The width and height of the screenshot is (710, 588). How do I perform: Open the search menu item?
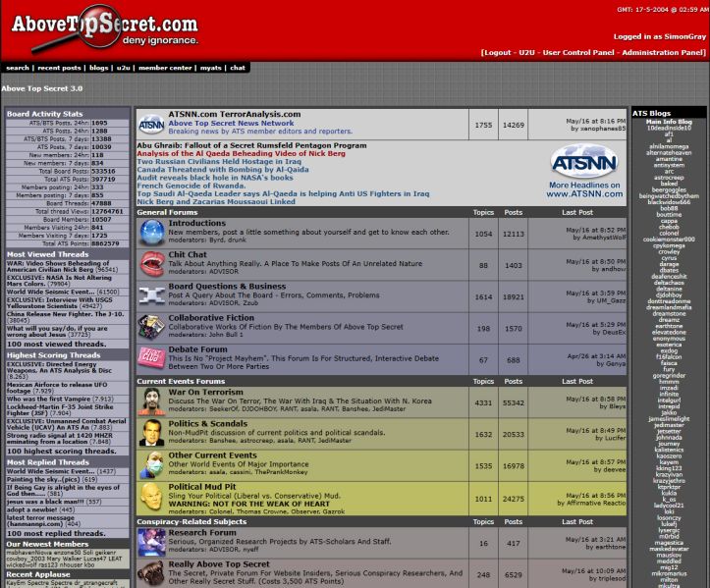18,68
